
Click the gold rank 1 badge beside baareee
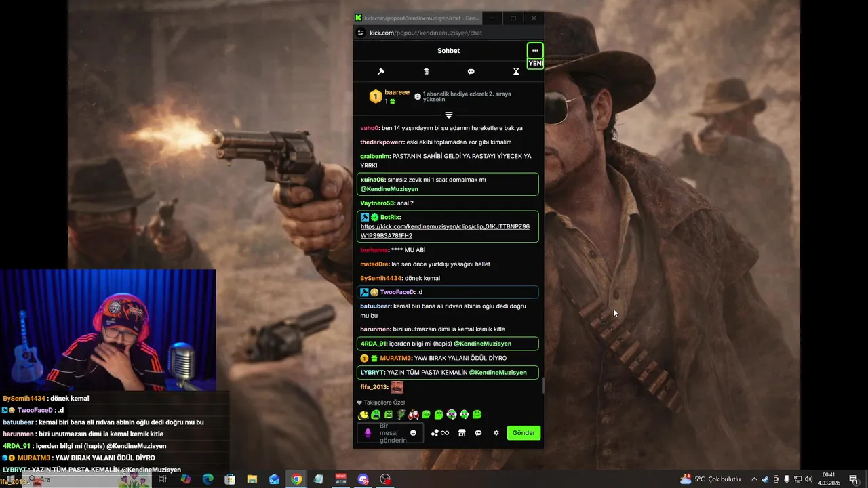click(x=375, y=97)
